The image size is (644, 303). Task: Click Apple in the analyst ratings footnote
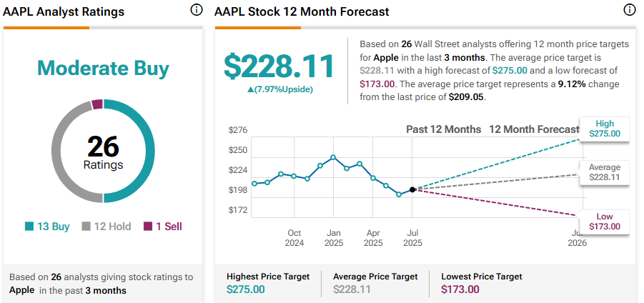click(x=21, y=291)
